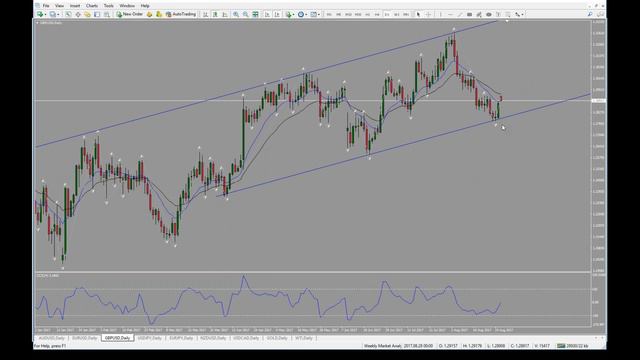Toggle chart Auto Scroll icon
Screen dimensions: 640x360
(267, 14)
